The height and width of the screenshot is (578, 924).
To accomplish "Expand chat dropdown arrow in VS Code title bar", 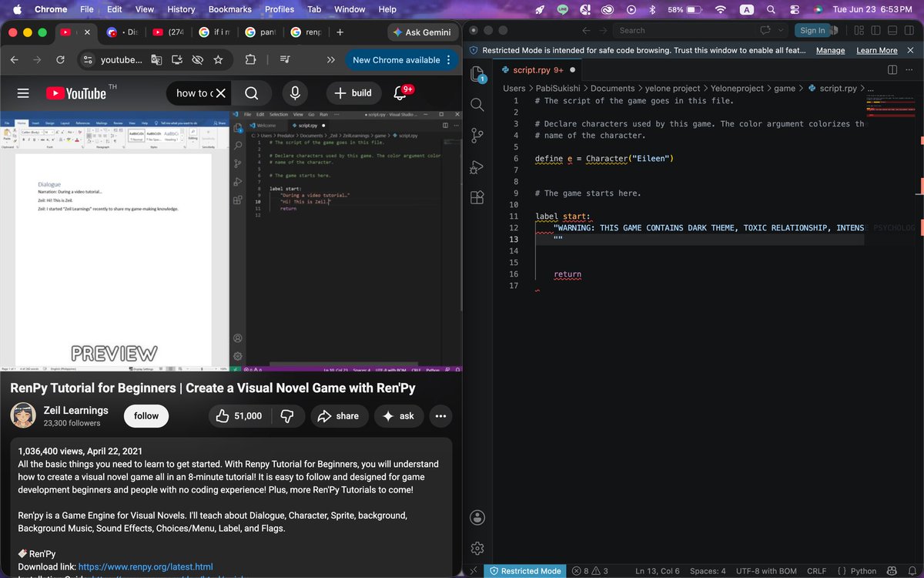I will (x=781, y=30).
